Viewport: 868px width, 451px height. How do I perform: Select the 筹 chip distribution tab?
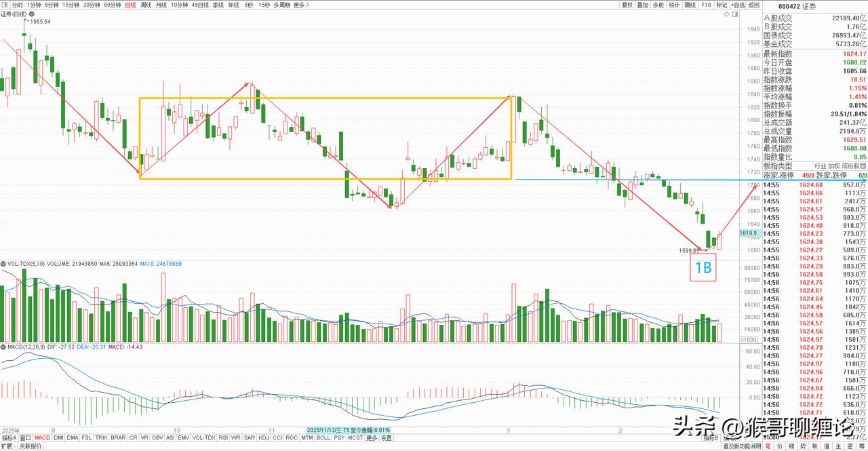pos(862,446)
